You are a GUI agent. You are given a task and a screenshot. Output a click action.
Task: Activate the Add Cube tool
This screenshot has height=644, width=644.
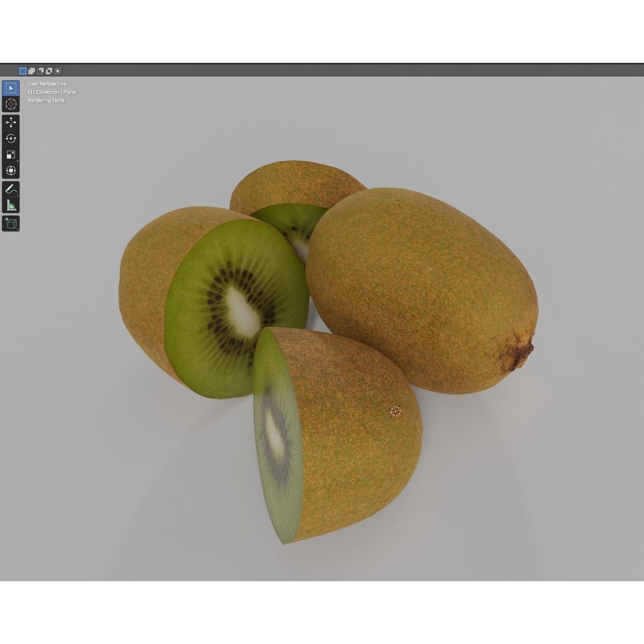tap(11, 223)
